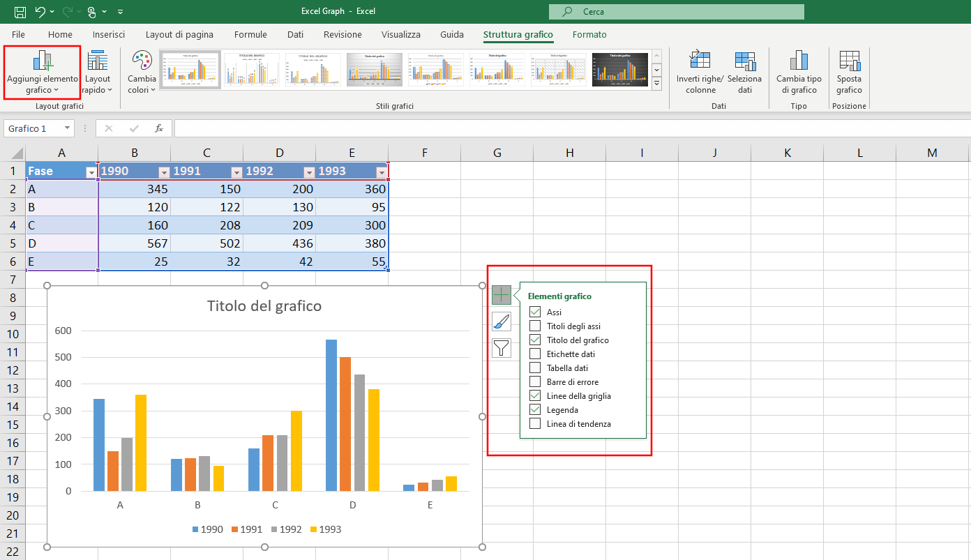Enable Barre di errore checkbox

click(535, 381)
